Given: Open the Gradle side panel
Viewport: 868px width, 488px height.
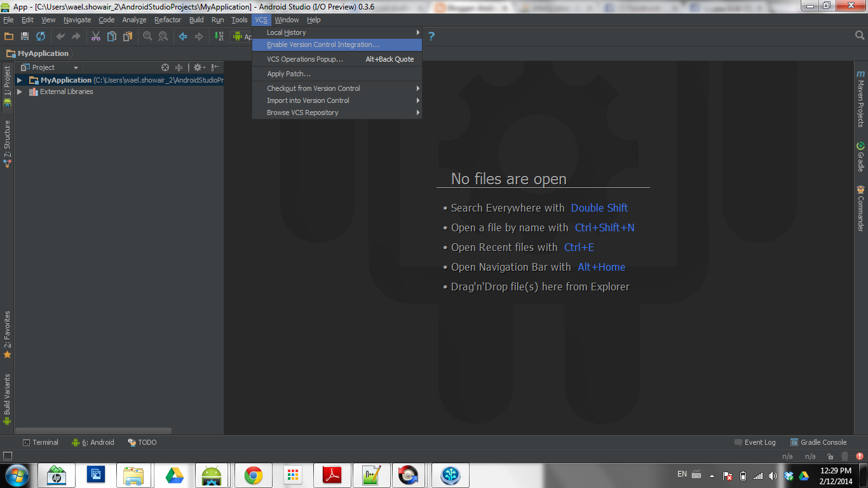Looking at the screenshot, I should 860,156.
